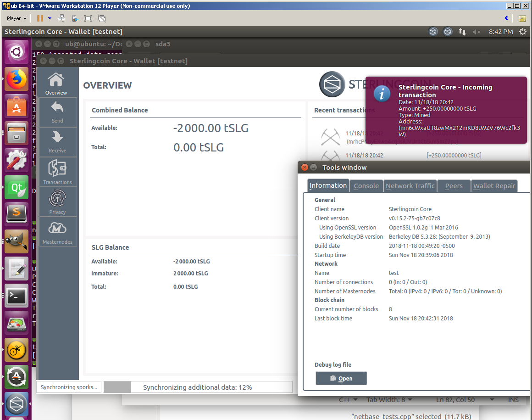The image size is (532, 420).
Task: Open dropdown next to 'Ln 82, Col 50'
Action: tap(492, 400)
